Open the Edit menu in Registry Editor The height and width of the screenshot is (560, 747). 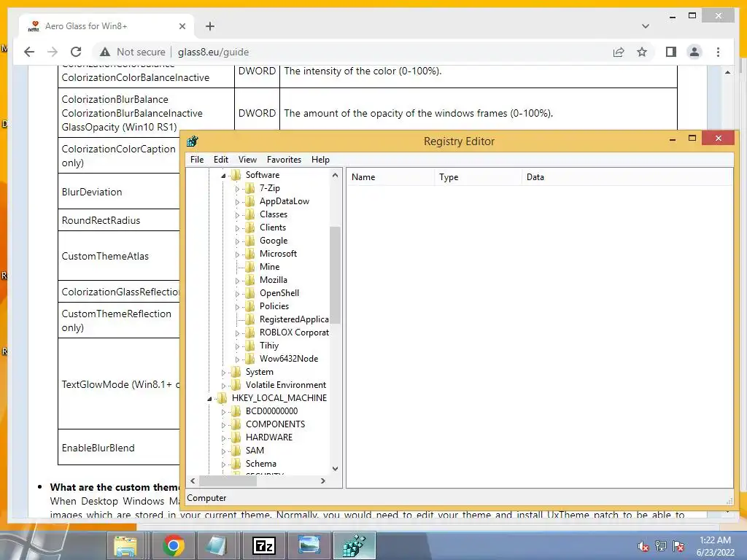(x=220, y=160)
